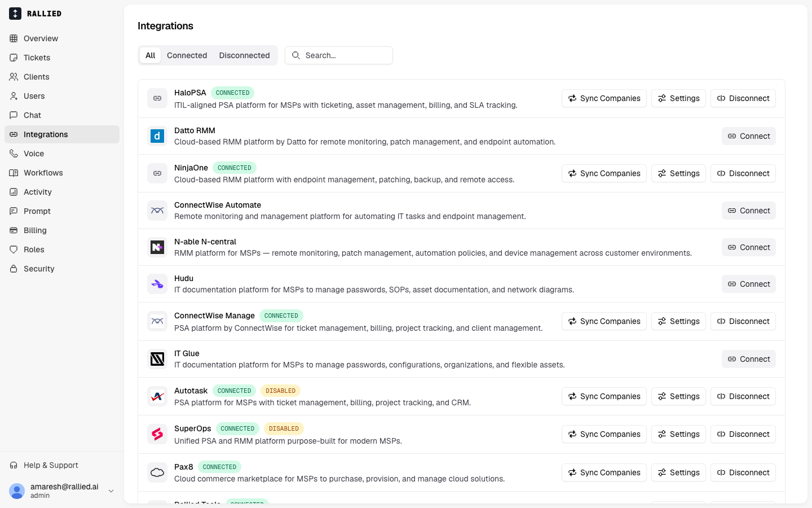Screen dimensions: 812x508
Task: Open Integrations in the sidebar
Action: click(x=62, y=134)
